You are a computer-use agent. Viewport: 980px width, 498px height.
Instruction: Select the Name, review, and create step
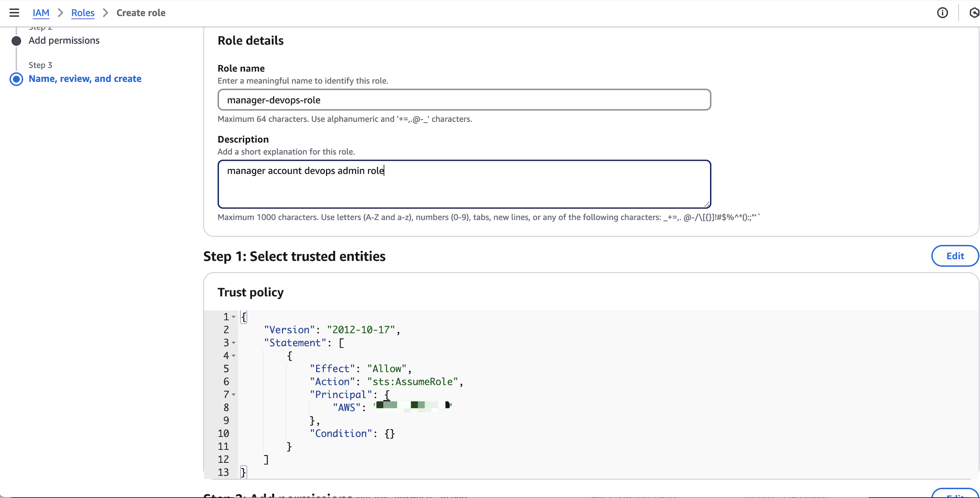coord(16,79)
